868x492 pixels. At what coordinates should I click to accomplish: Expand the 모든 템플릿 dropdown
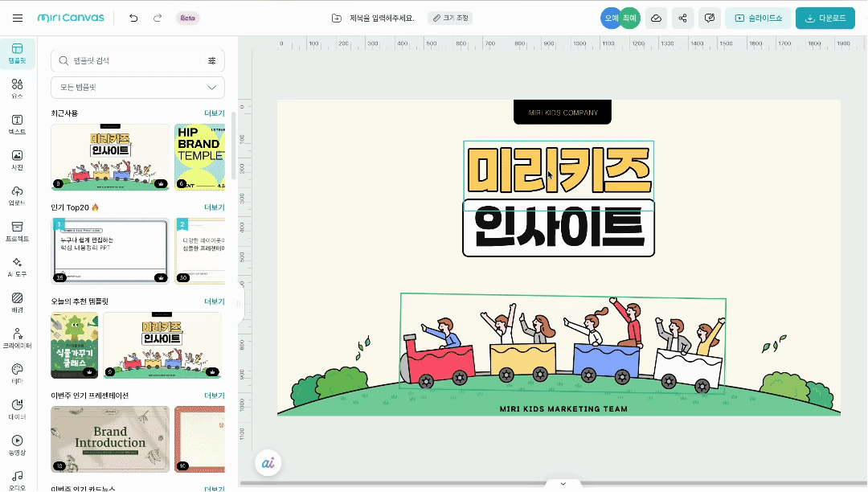coord(138,88)
